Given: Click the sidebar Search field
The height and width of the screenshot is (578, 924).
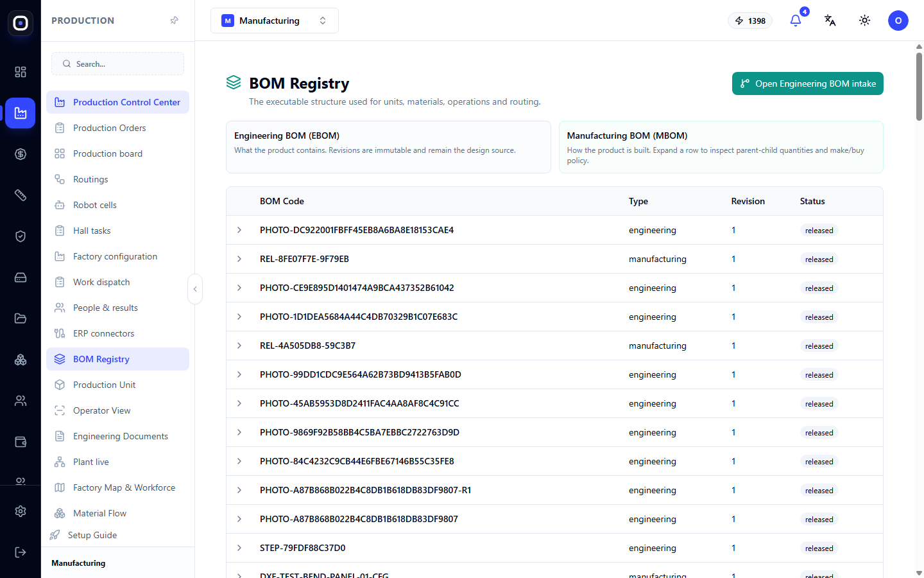Looking at the screenshot, I should click(117, 64).
